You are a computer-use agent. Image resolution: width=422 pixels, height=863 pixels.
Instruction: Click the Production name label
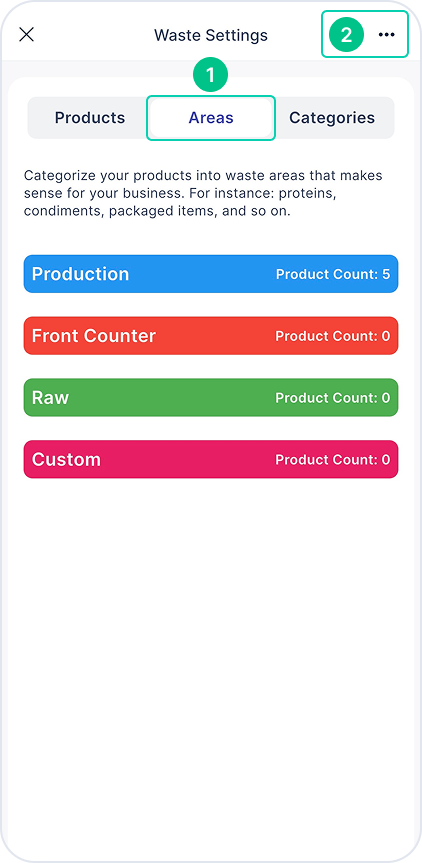tap(80, 274)
